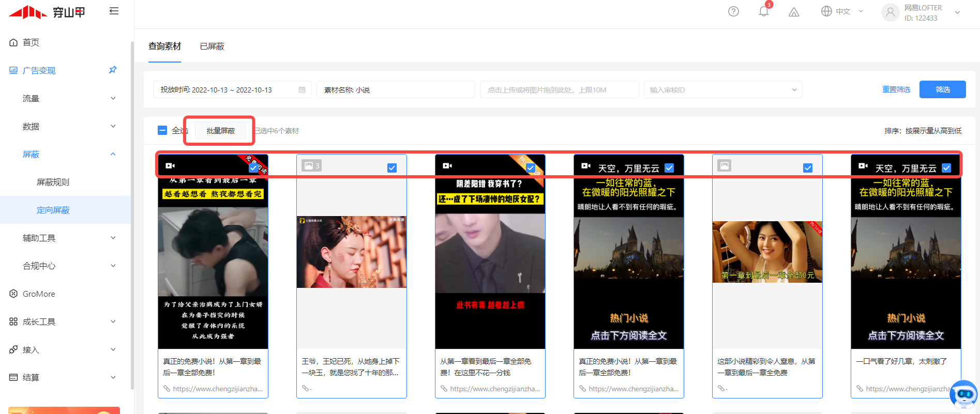The height and width of the screenshot is (414, 980).
Task: Click the 接入 rocket icon
Action: tap(13, 349)
